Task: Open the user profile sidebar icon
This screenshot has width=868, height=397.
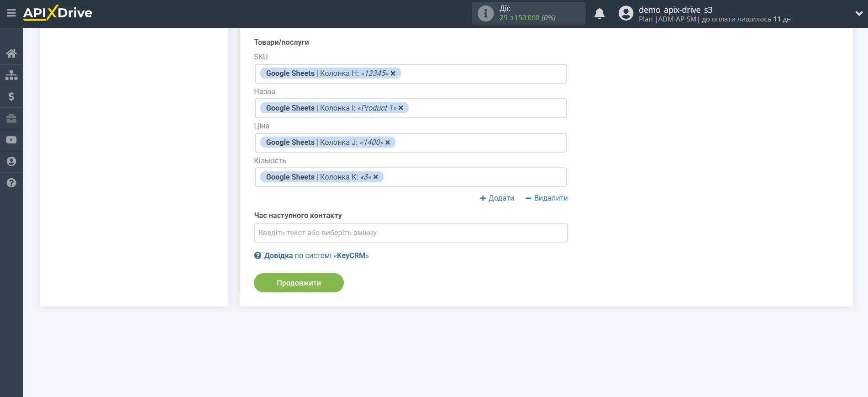Action: coord(11,161)
